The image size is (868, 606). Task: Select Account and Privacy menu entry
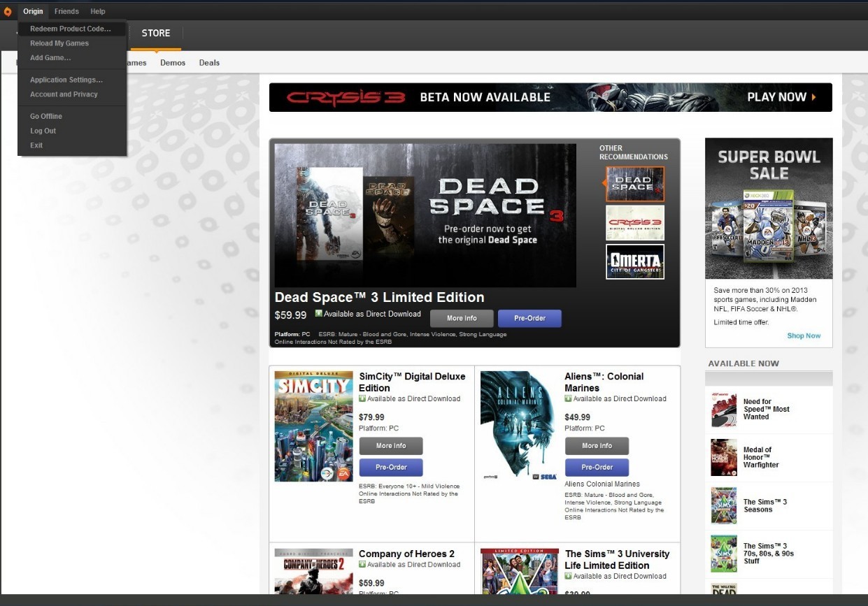click(64, 94)
